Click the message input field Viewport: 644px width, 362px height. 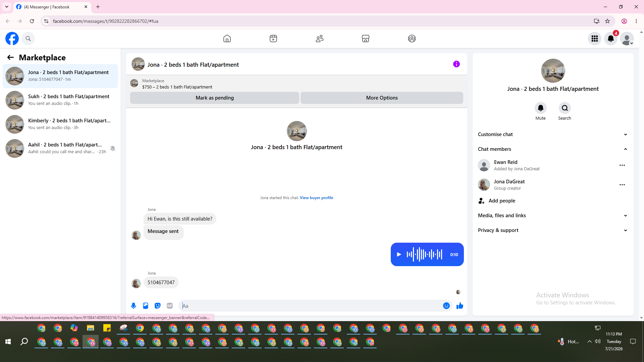pos(311,306)
